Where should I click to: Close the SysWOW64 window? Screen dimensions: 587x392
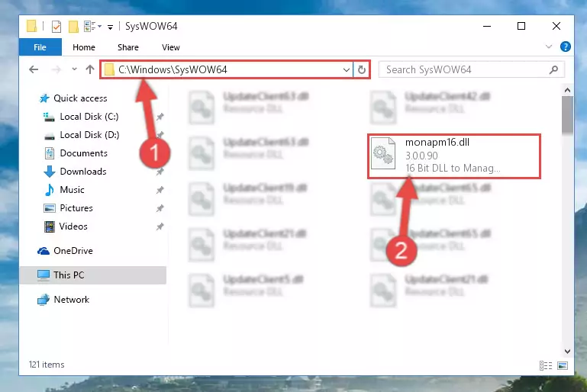(x=556, y=26)
